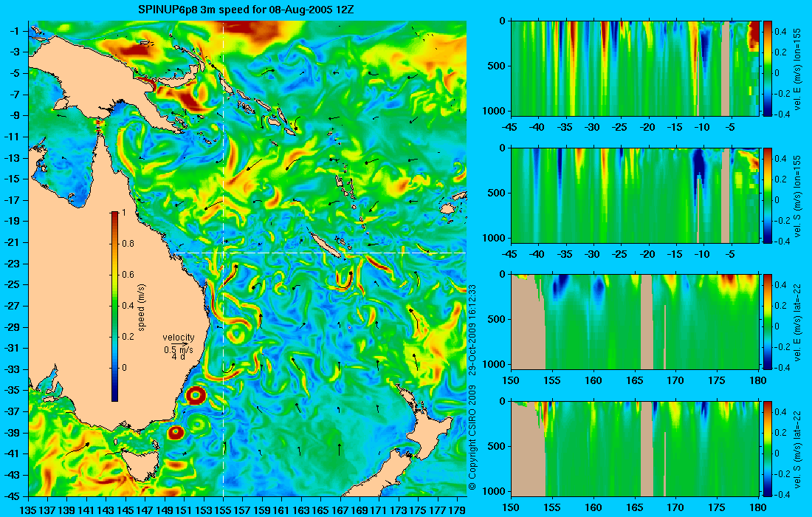Select the '0.5 m/s' legend text
This screenshot has width=812, height=517.
coord(179,350)
